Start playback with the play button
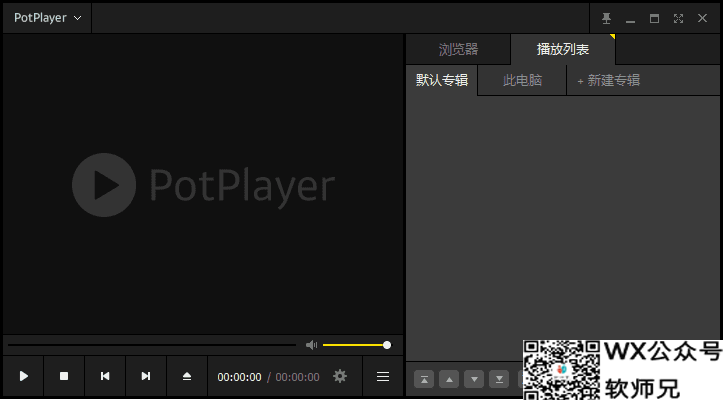 pos(24,376)
